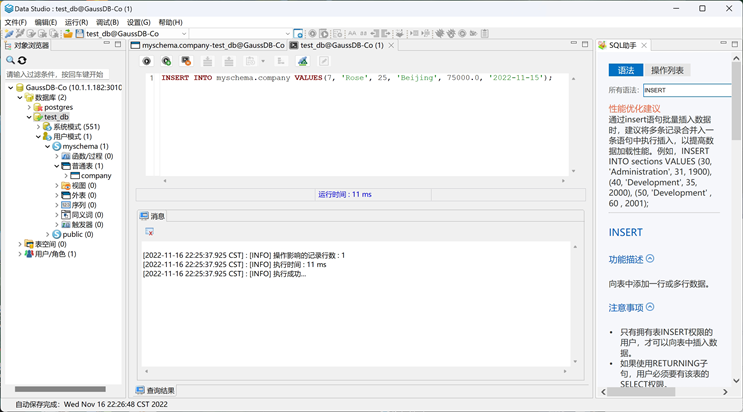Expand the company table node
743x412 pixels.
pos(66,176)
